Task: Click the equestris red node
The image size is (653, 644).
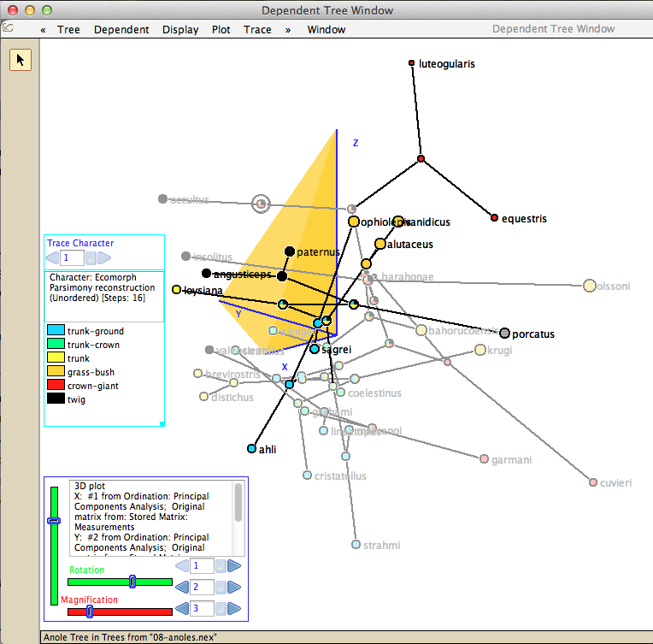Action: (x=494, y=218)
